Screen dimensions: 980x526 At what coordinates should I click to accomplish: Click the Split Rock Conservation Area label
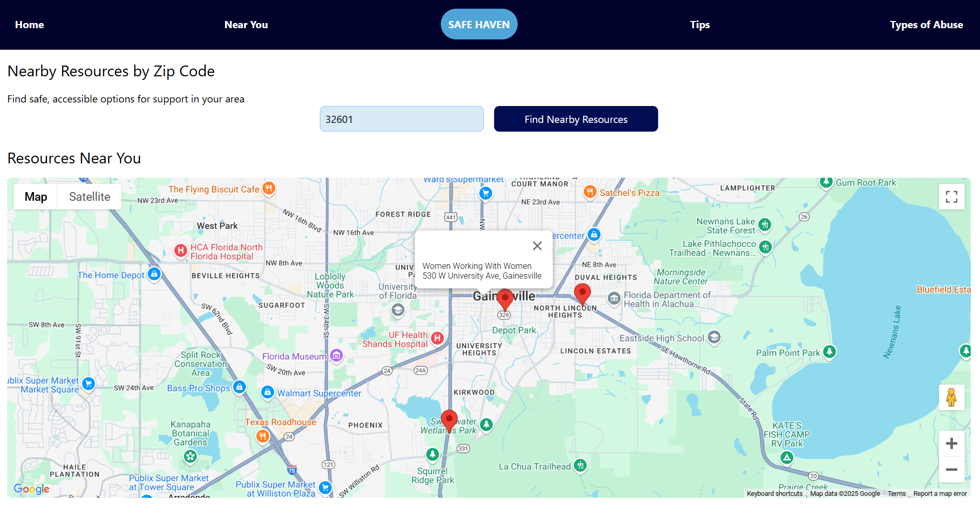[200, 364]
